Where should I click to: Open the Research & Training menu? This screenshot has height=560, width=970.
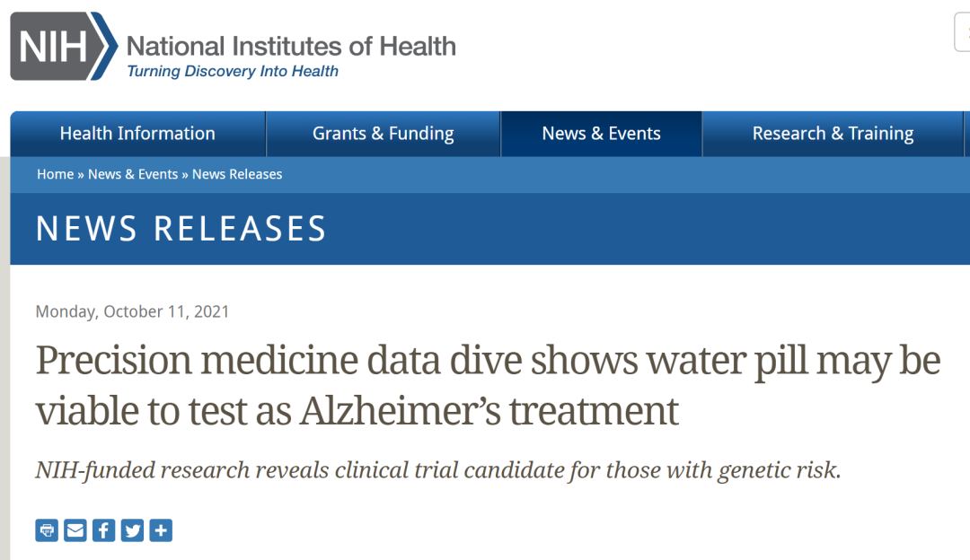click(833, 134)
